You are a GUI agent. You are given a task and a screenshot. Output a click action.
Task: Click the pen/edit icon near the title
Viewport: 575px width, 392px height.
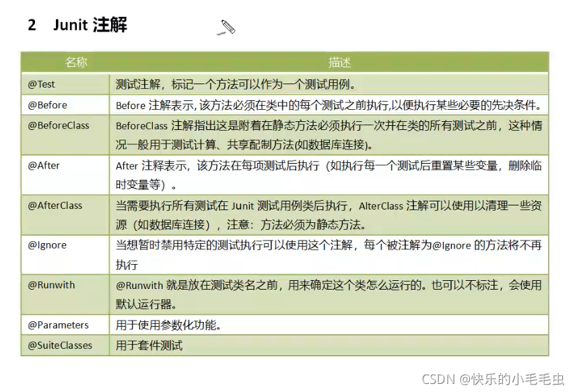click(x=226, y=27)
